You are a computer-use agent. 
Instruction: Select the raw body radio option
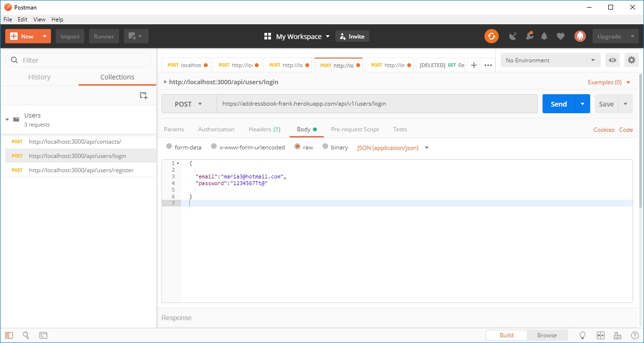297,147
